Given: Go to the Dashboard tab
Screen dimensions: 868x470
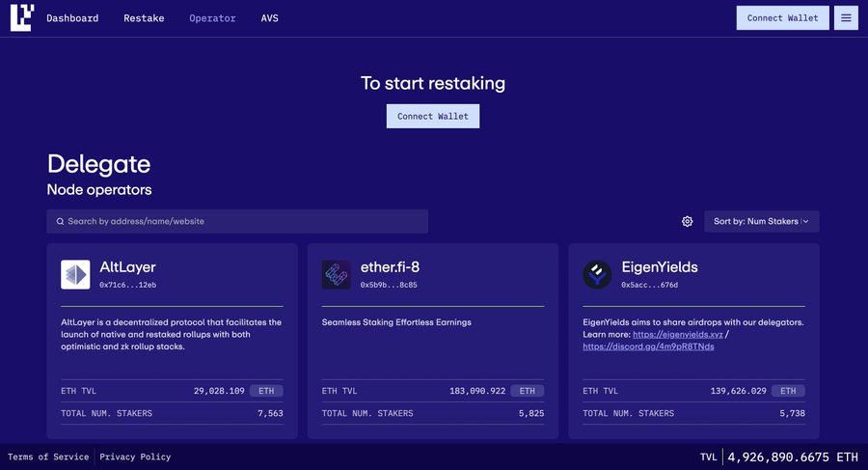Looking at the screenshot, I should click(x=72, y=18).
